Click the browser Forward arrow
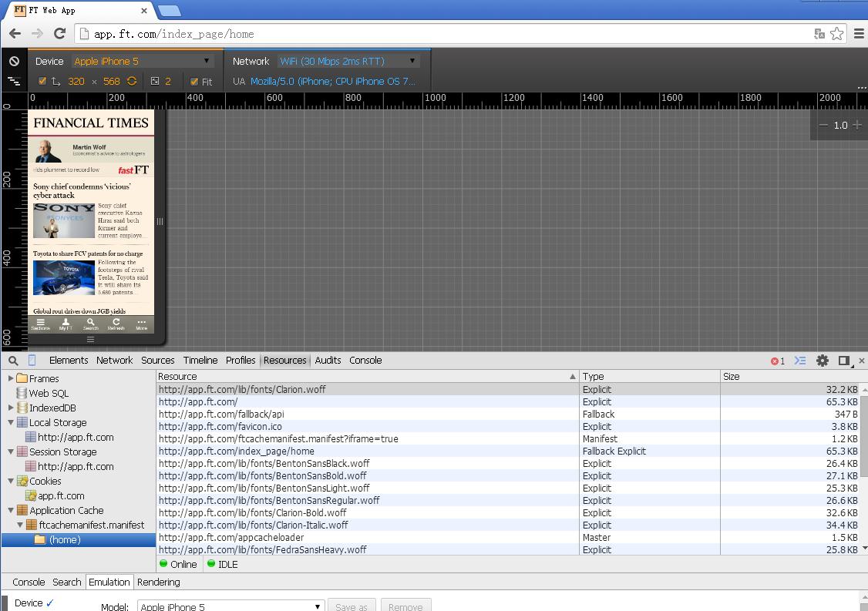This screenshot has height=611, width=868. [37, 34]
